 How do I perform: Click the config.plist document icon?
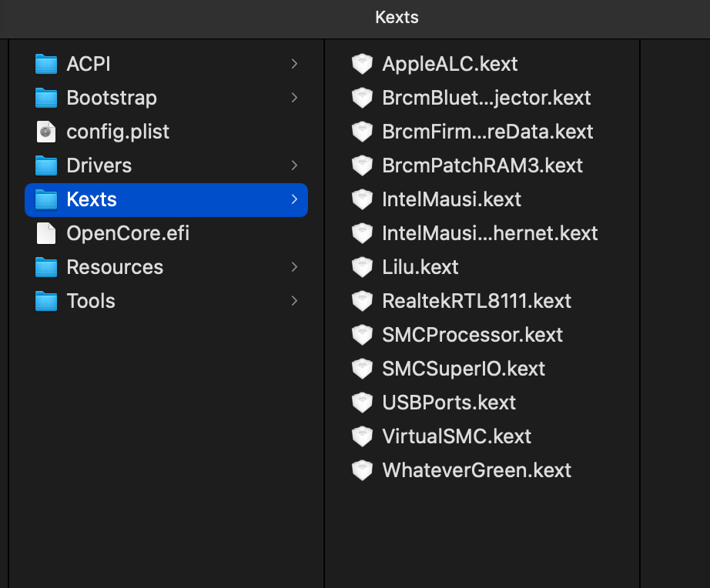46,132
